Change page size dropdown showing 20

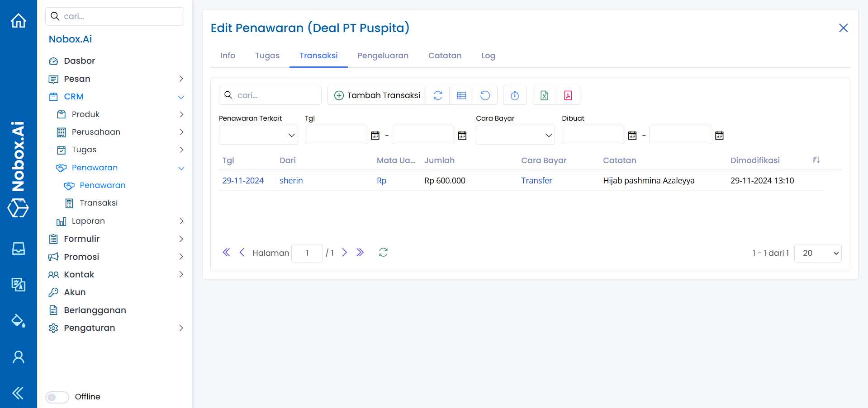[x=817, y=253]
